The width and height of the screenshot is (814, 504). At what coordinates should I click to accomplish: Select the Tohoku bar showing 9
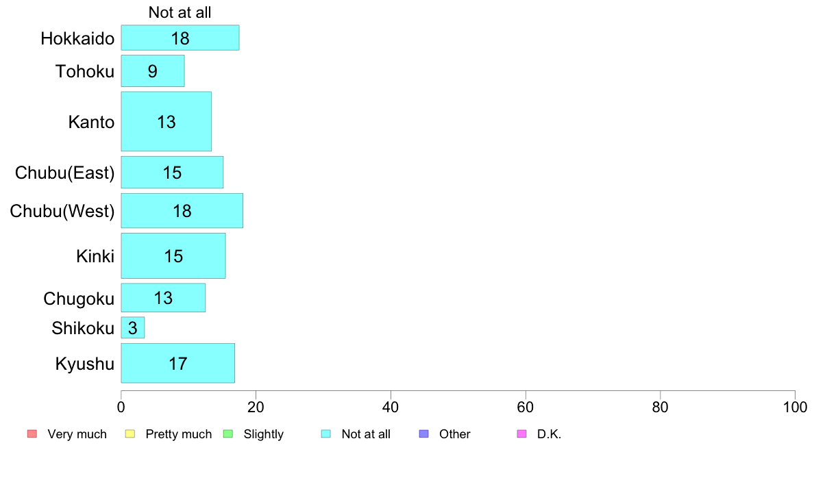[152, 71]
